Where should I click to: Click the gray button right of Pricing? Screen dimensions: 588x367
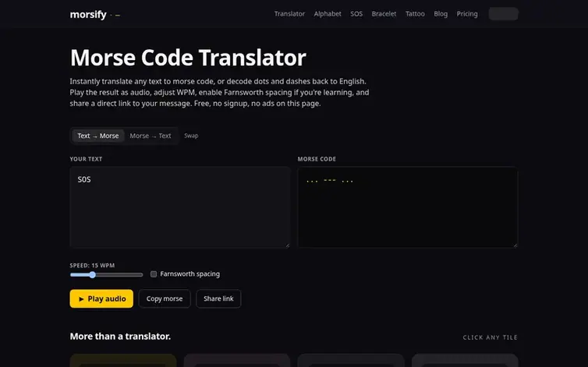[x=503, y=14]
